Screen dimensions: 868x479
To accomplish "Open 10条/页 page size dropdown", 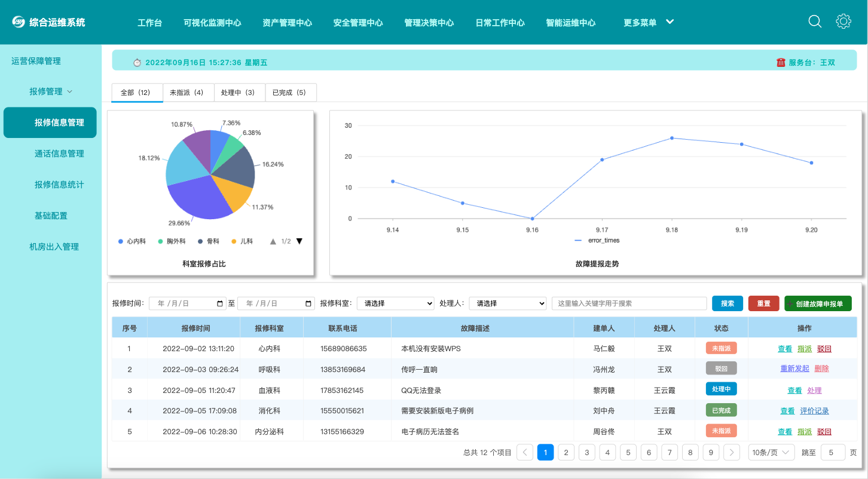I will click(772, 452).
